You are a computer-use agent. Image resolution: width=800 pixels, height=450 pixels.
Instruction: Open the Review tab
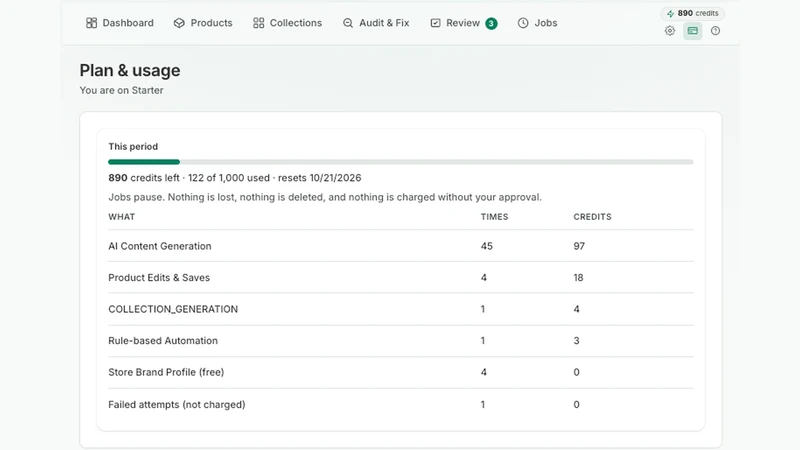tap(463, 23)
